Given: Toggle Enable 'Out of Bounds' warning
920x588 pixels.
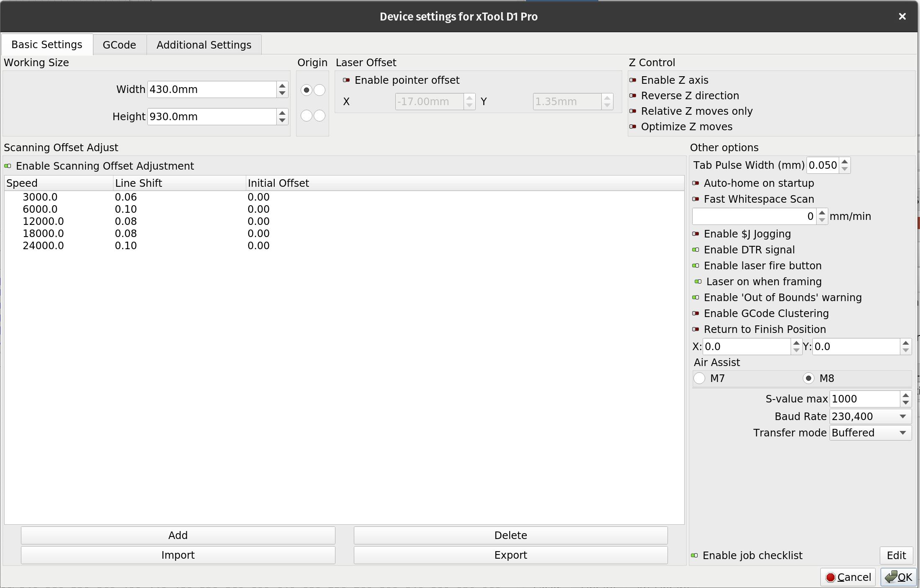Looking at the screenshot, I should click(x=696, y=298).
